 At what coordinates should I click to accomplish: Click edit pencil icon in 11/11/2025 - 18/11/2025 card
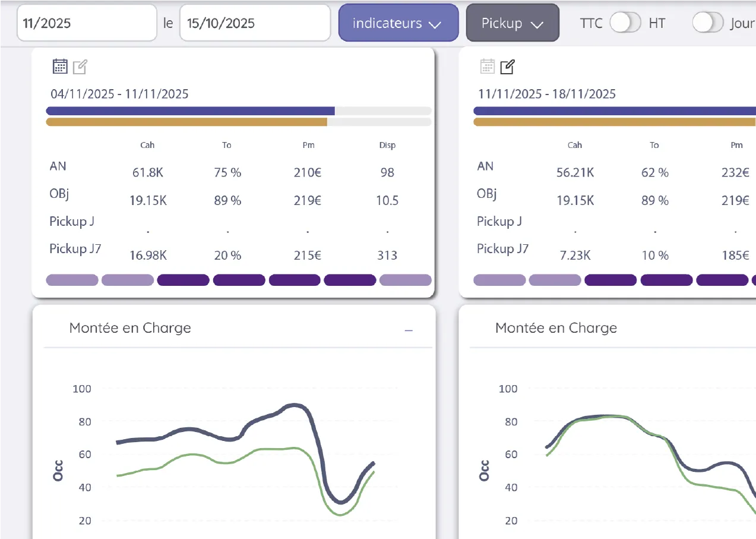pos(507,67)
